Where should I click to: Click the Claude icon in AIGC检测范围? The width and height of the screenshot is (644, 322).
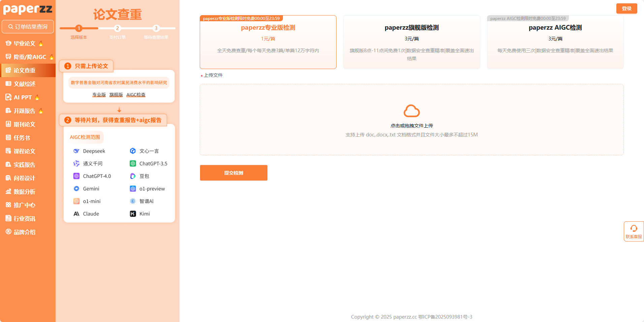pos(76,214)
